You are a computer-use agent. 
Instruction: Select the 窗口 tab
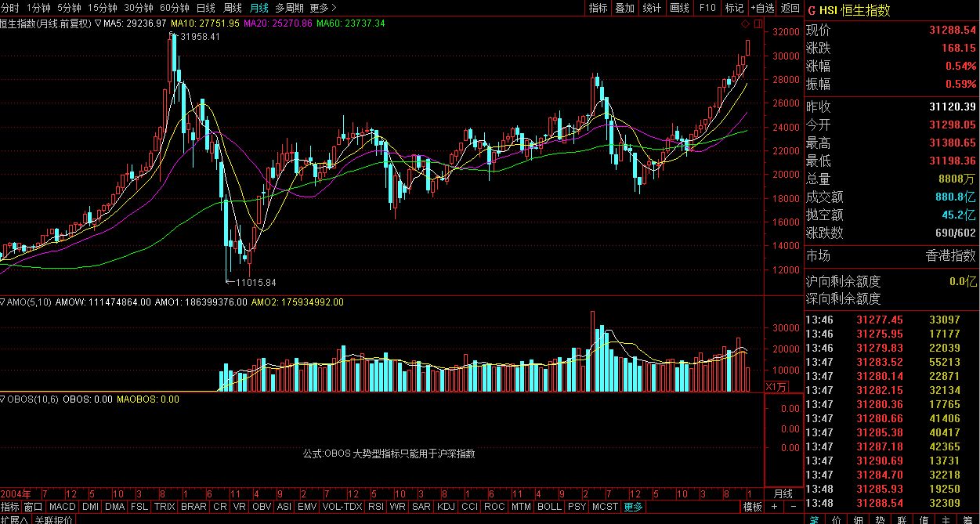[33, 507]
